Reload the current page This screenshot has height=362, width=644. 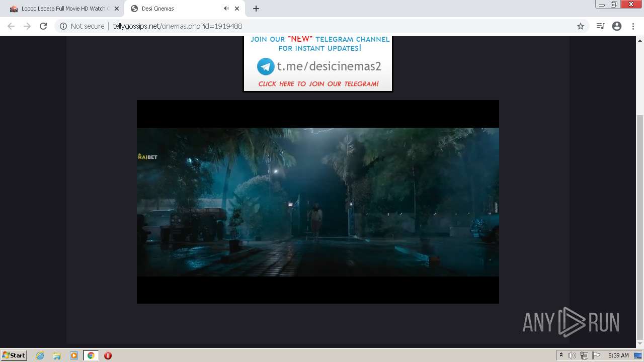43,26
